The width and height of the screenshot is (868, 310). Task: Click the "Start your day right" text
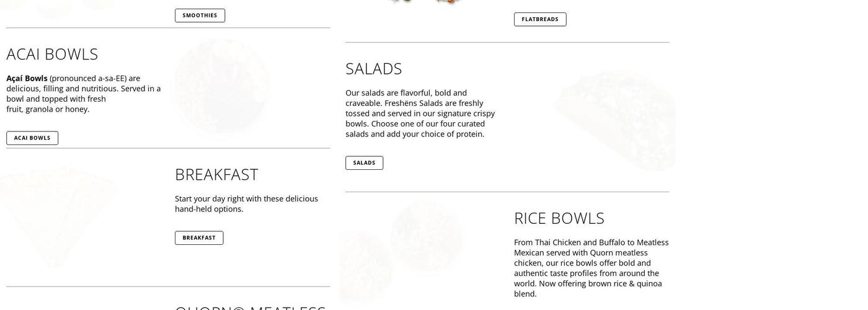click(246, 203)
